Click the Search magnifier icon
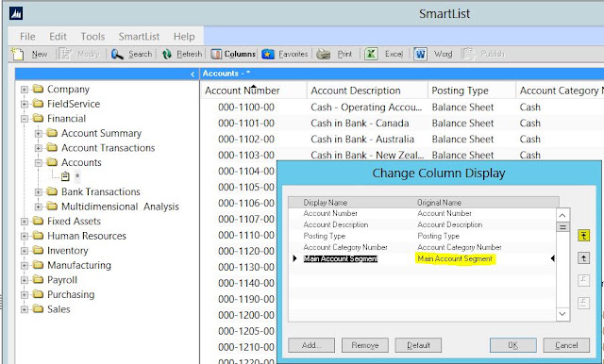The image size is (604, 364). click(117, 54)
